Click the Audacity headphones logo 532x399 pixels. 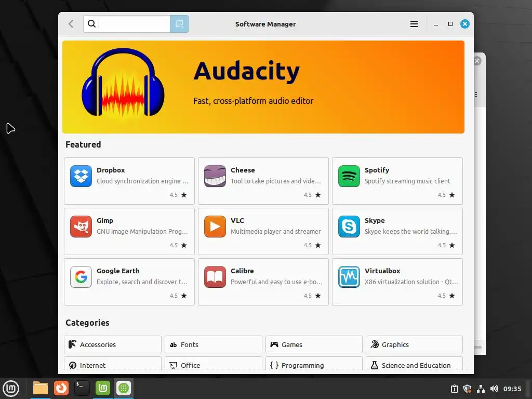click(x=123, y=83)
